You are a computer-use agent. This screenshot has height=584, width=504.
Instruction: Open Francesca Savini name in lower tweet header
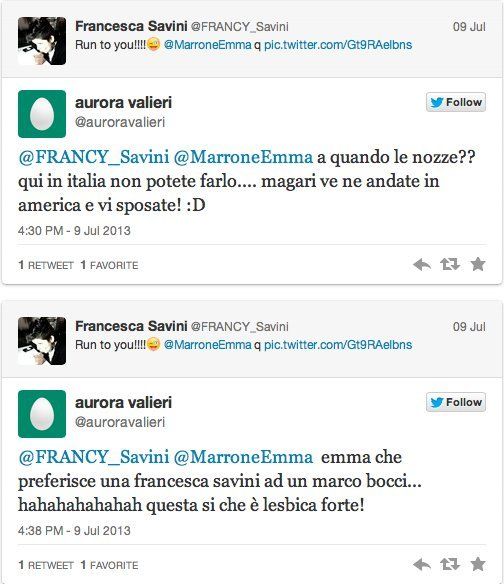[x=131, y=326]
